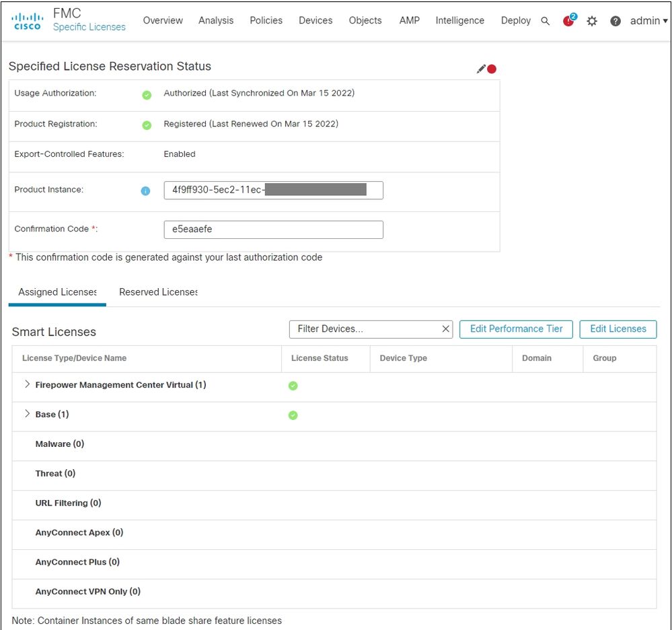The image size is (672, 630).
Task: Click the 'Specified License Reservation Status' heading
Action: [x=110, y=67]
